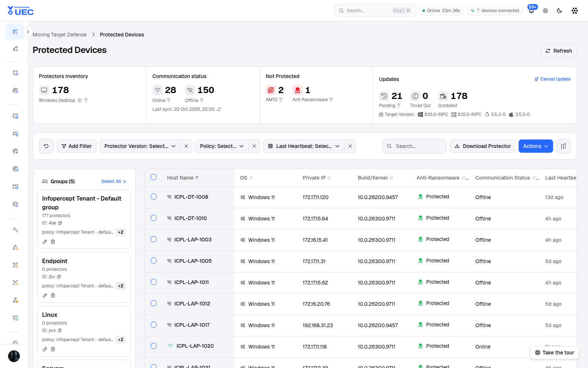The width and height of the screenshot is (588, 368).
Task: Open the Actions dropdown button
Action: (x=535, y=146)
